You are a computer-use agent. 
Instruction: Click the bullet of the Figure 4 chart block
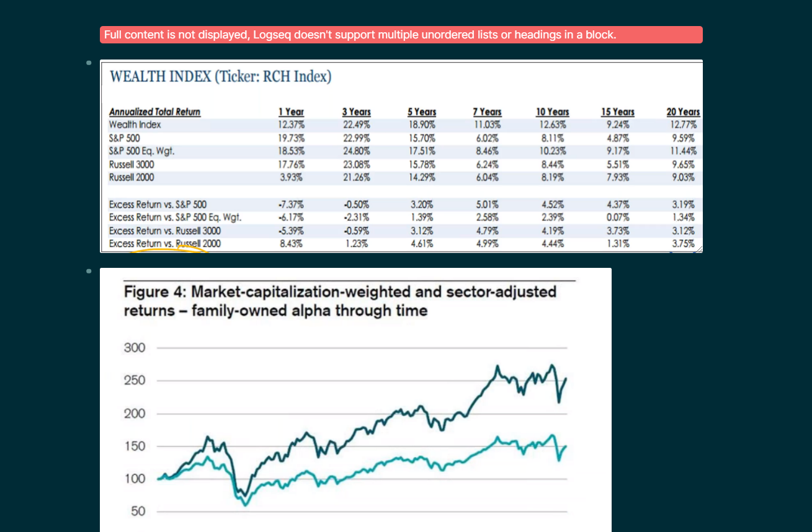click(x=89, y=271)
